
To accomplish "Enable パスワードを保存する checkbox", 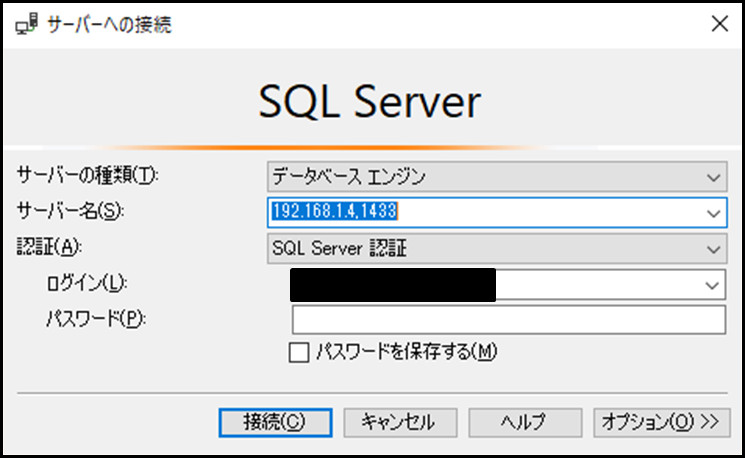I will (x=299, y=353).
